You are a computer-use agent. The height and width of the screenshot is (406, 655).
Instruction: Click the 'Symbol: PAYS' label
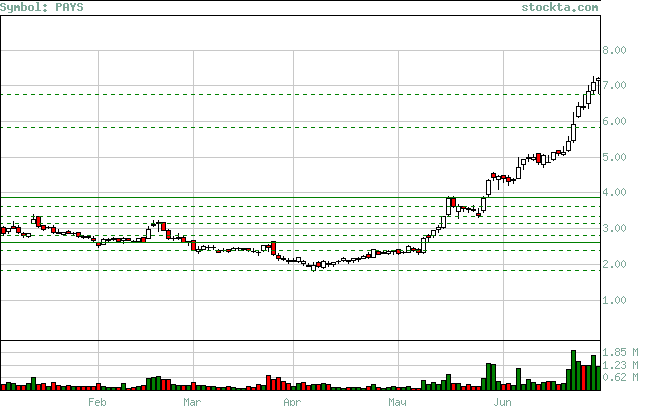tap(42, 7)
